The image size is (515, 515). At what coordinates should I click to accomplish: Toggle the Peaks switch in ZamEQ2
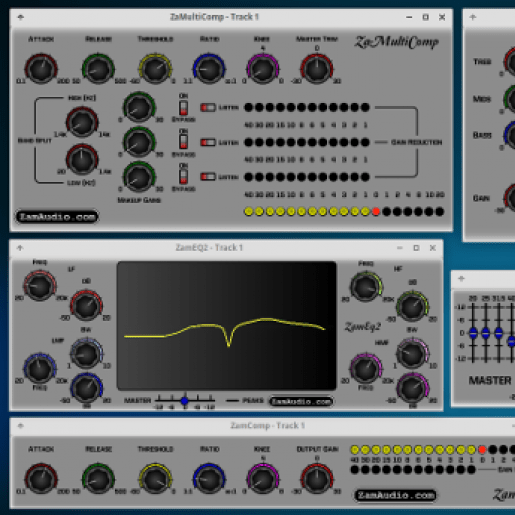coord(232,401)
